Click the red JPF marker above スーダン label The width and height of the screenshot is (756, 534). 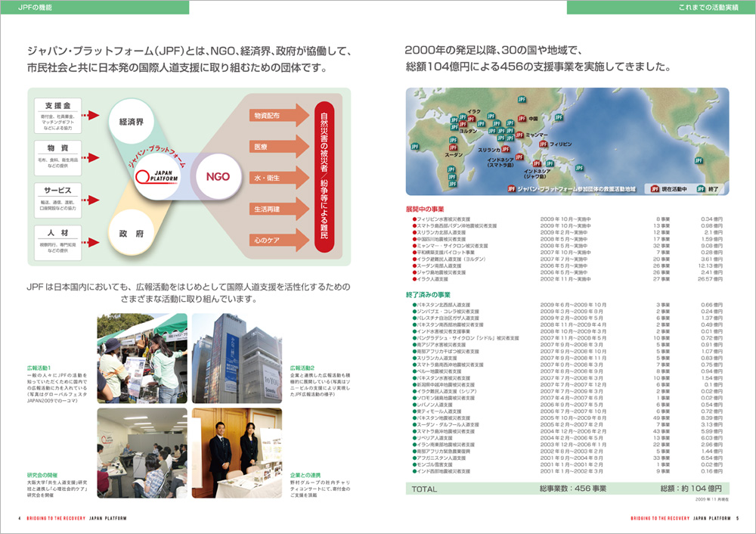point(453,147)
